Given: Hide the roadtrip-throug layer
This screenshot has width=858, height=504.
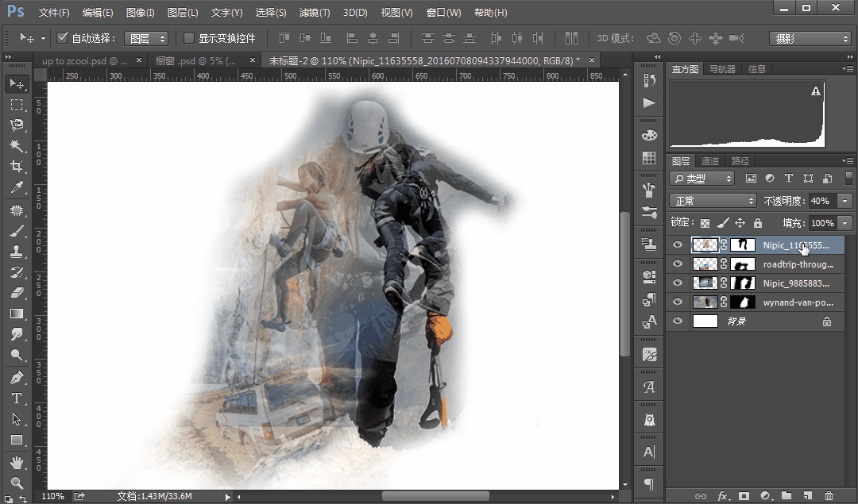Looking at the screenshot, I should [678, 264].
